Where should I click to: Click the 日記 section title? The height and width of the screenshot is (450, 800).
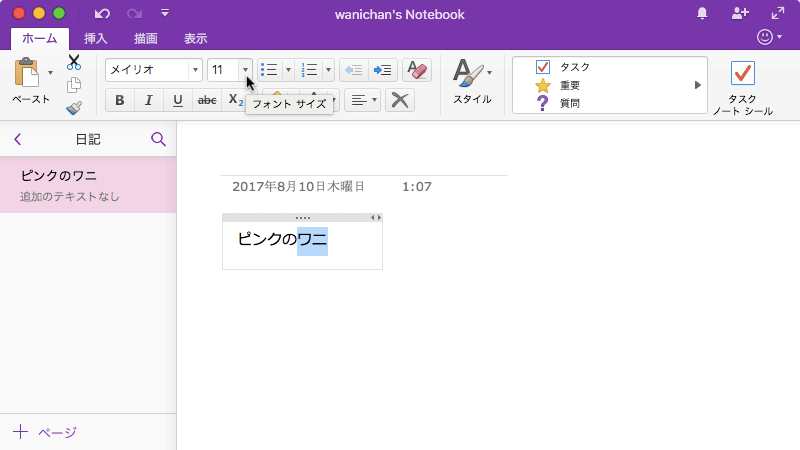88,139
